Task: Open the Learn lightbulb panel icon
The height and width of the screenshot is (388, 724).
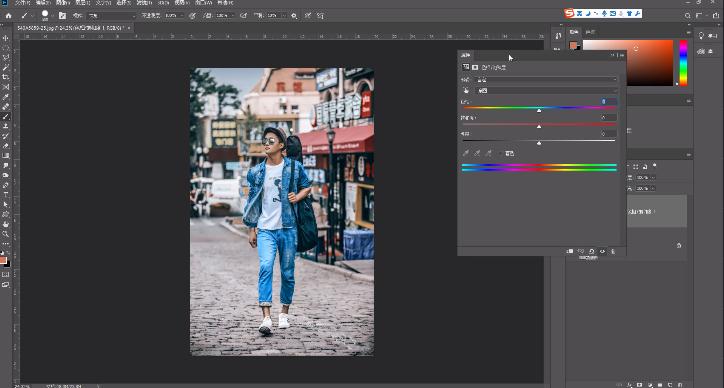Action: point(701,36)
